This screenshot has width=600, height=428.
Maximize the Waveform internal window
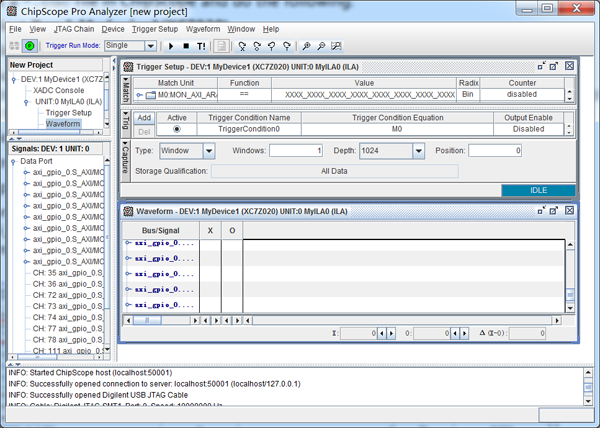(x=554, y=210)
